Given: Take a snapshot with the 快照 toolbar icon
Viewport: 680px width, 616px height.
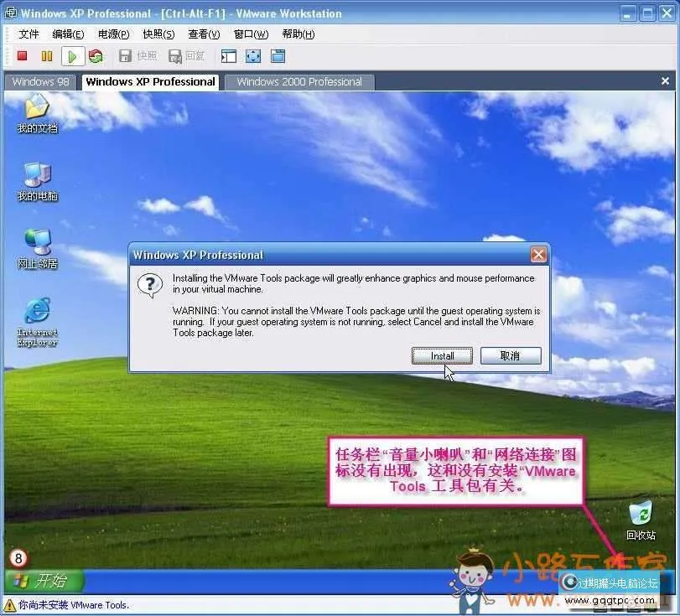Looking at the screenshot, I should [x=137, y=55].
